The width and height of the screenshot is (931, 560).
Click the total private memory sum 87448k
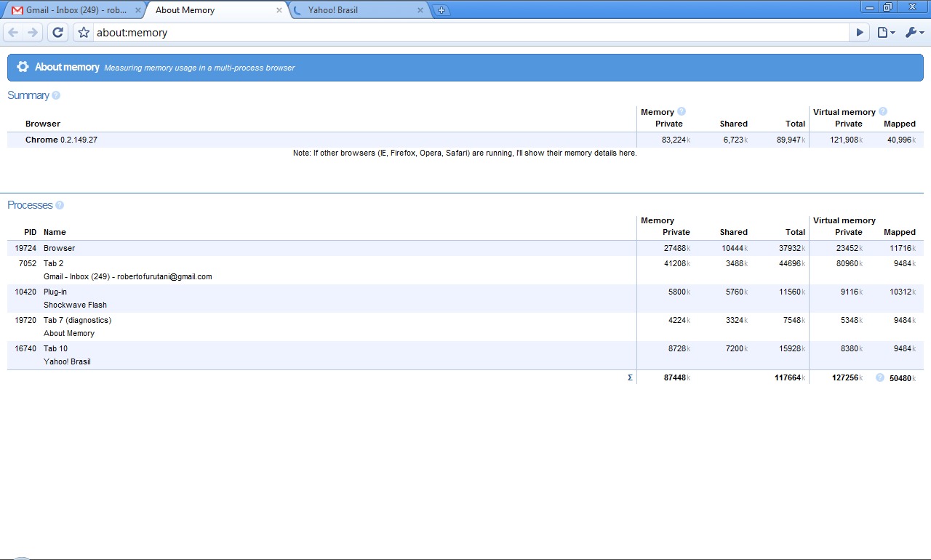tap(677, 377)
